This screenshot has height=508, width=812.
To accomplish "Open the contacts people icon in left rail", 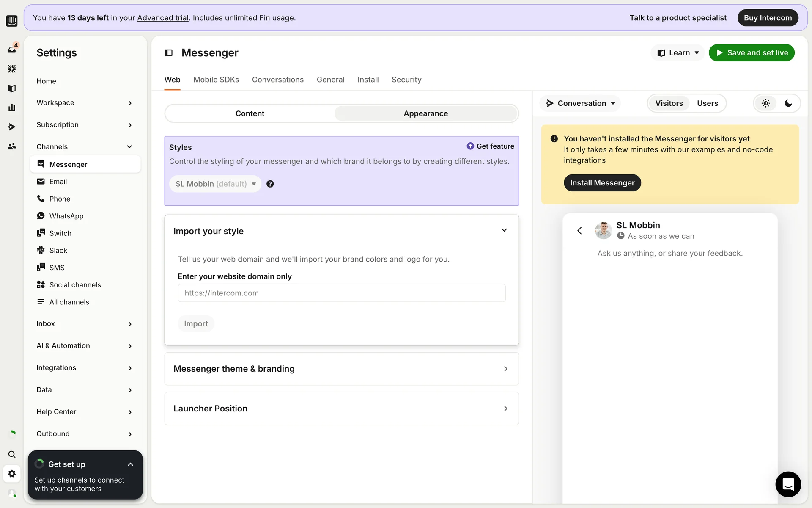I will click(12, 146).
